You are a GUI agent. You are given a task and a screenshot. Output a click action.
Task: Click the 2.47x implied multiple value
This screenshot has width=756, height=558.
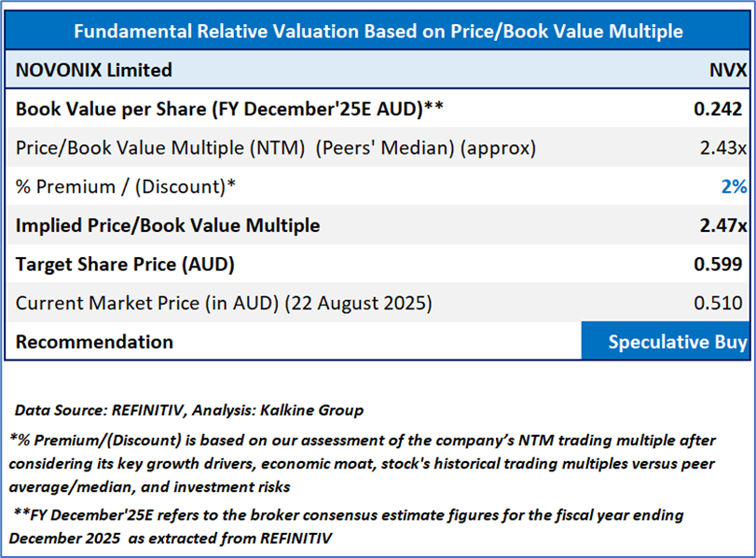click(x=722, y=225)
